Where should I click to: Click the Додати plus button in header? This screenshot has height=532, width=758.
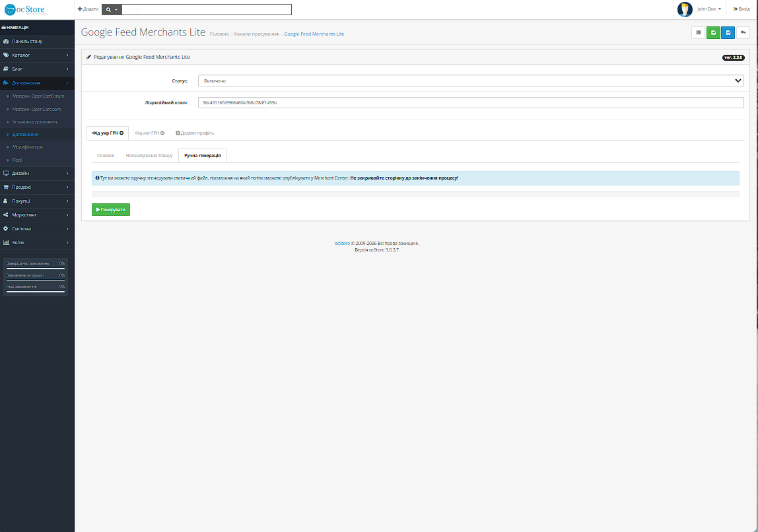tap(88, 9)
